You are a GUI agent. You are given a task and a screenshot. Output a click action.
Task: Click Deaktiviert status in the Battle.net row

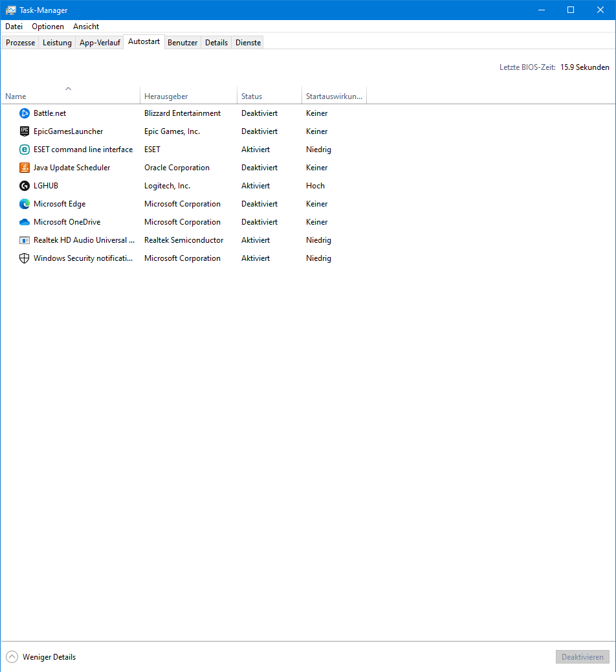pyautogui.click(x=259, y=113)
